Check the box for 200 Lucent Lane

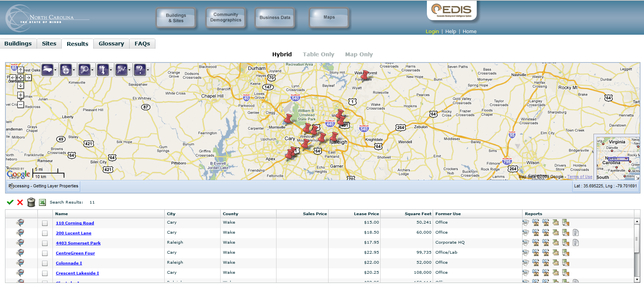(45, 233)
